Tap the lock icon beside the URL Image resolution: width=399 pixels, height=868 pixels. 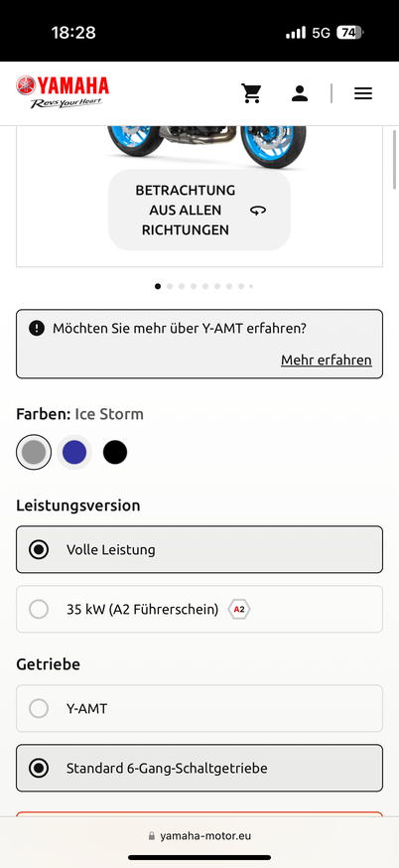coord(152,836)
